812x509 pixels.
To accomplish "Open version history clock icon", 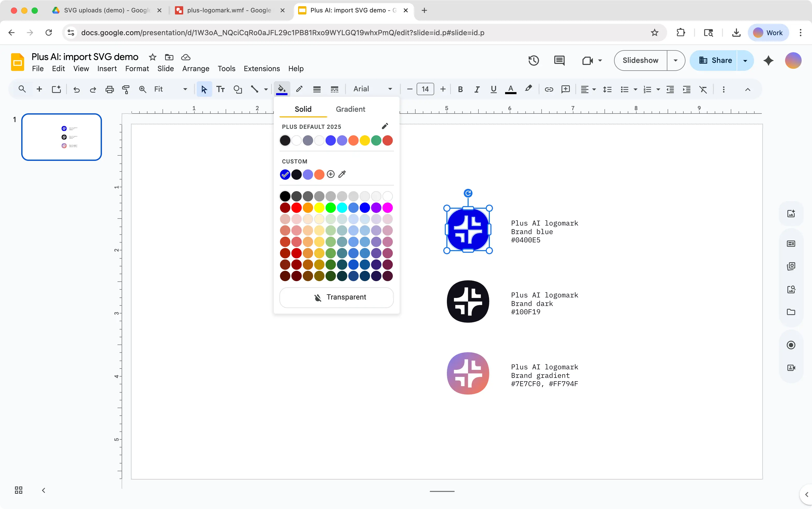I will (534, 61).
